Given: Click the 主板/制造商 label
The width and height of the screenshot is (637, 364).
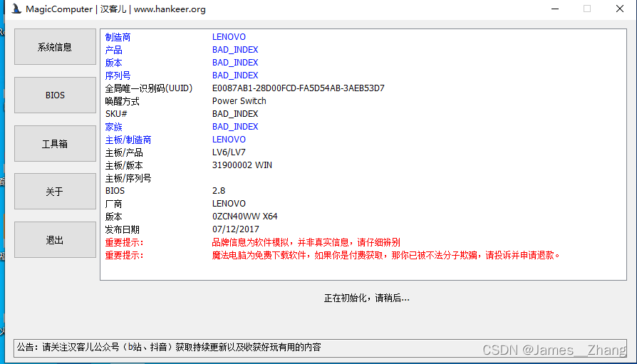Looking at the screenshot, I should pos(128,140).
